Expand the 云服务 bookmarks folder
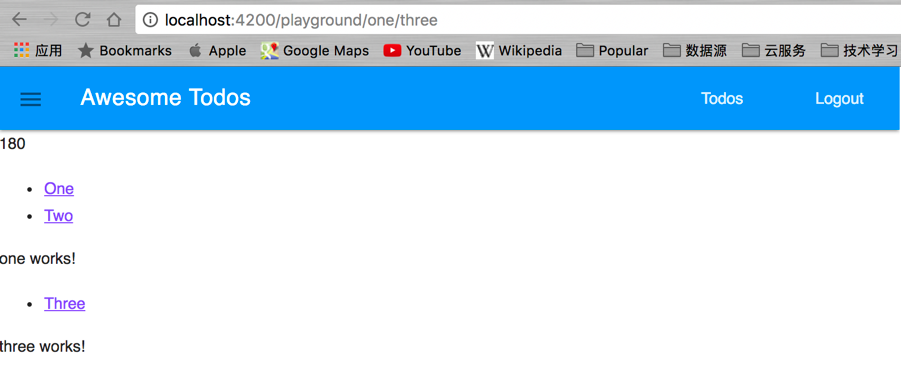The image size is (901, 370). point(774,51)
